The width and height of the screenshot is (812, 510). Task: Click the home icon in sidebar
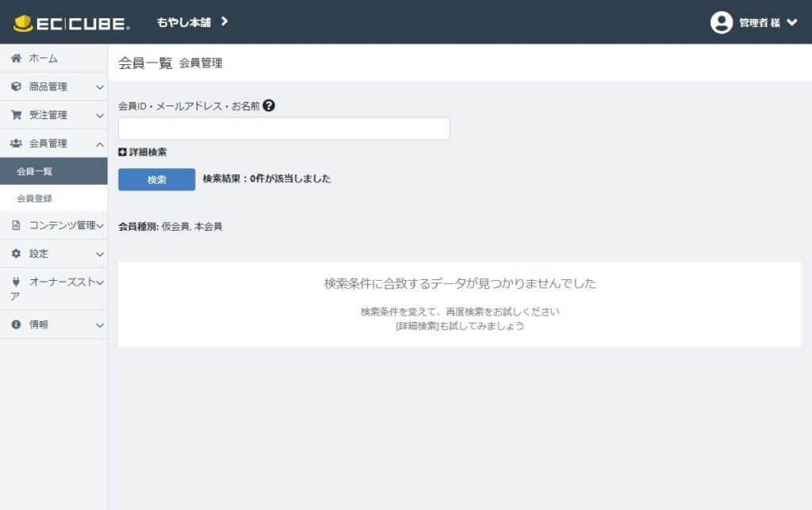pyautogui.click(x=16, y=59)
